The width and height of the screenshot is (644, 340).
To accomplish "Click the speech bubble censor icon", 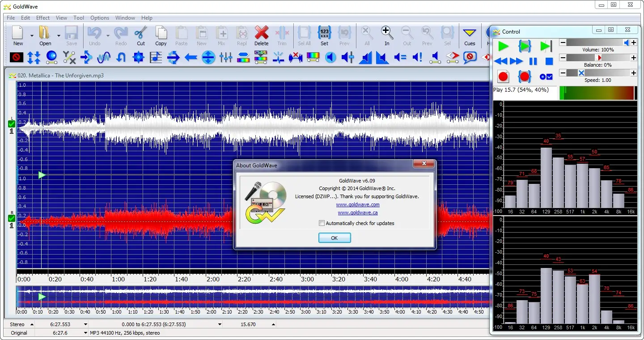I will point(470,57).
